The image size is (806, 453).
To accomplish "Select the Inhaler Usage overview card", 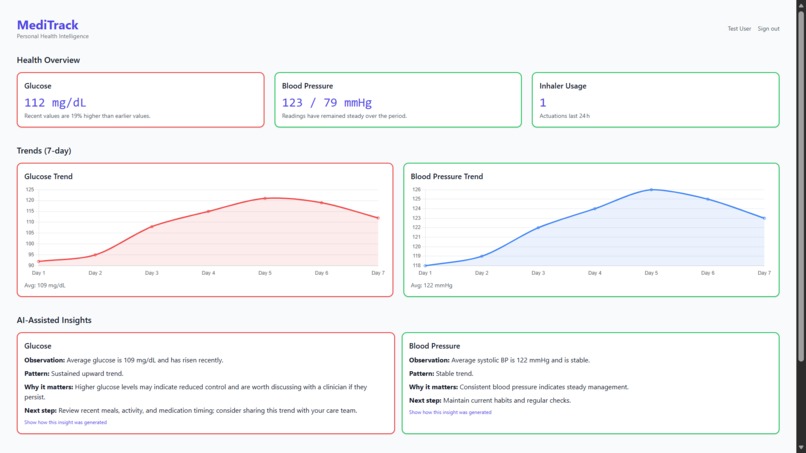I will 655,100.
